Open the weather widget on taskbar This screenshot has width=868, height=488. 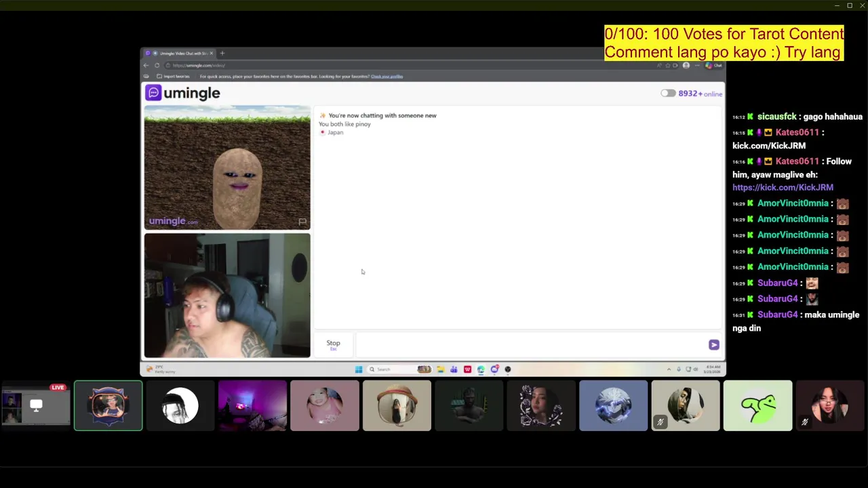[161, 369]
